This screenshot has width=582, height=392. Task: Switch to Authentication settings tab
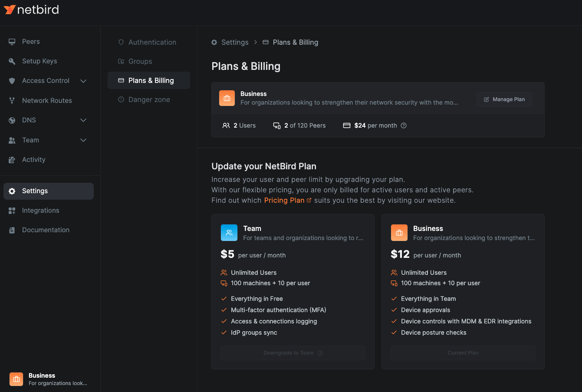pos(149,42)
